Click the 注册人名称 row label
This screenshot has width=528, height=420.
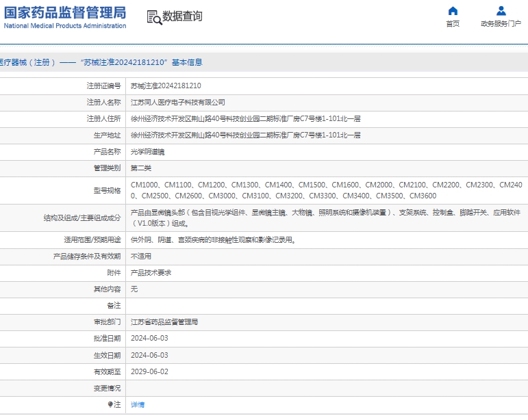click(103, 103)
